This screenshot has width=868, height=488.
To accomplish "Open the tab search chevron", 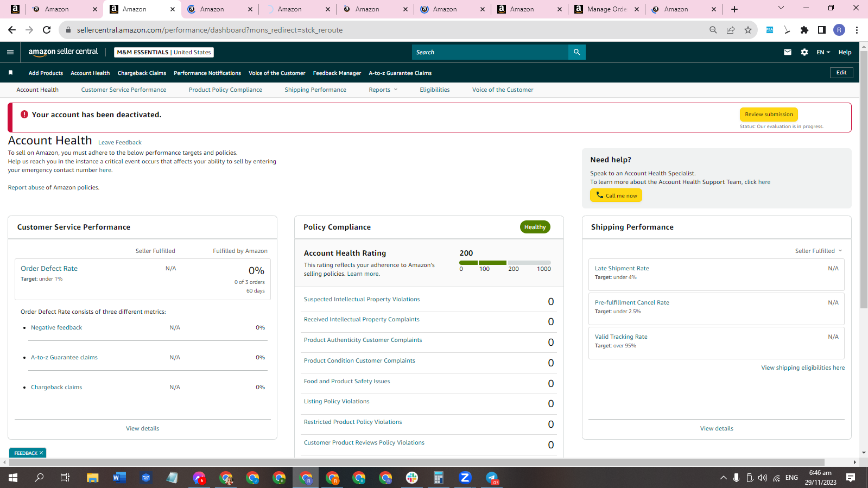I will 781,8.
